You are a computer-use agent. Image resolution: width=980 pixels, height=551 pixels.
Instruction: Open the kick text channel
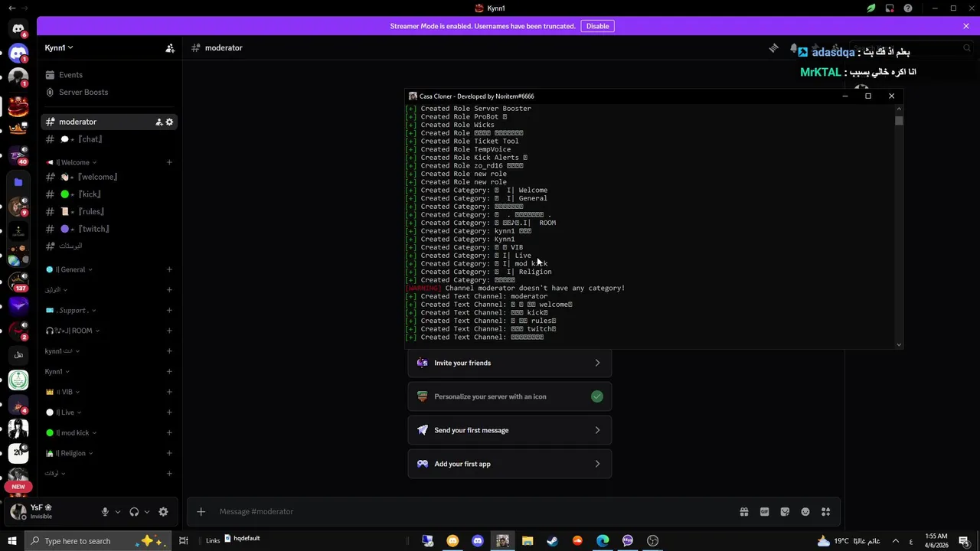[x=109, y=194]
